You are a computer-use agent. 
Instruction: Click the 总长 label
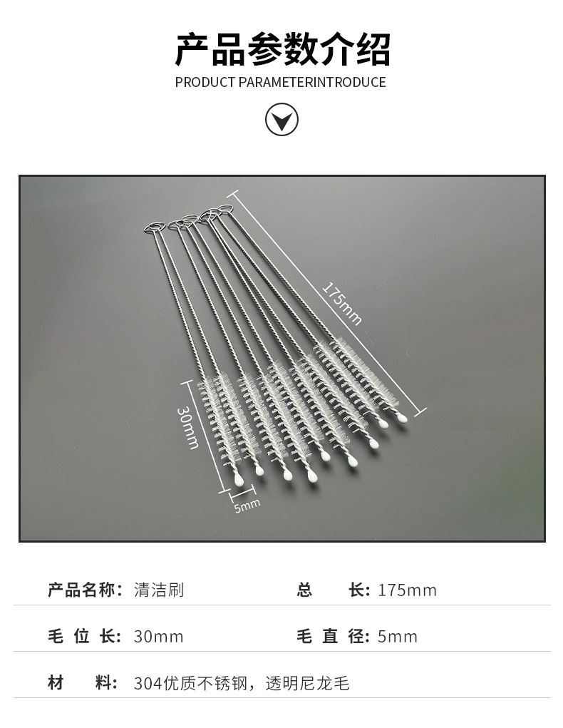pyautogui.click(x=334, y=590)
